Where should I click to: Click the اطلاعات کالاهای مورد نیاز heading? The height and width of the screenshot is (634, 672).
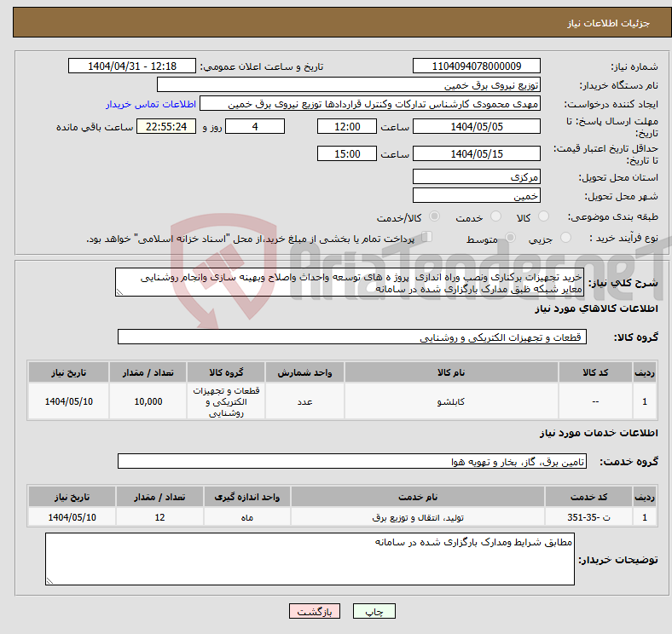(x=596, y=308)
